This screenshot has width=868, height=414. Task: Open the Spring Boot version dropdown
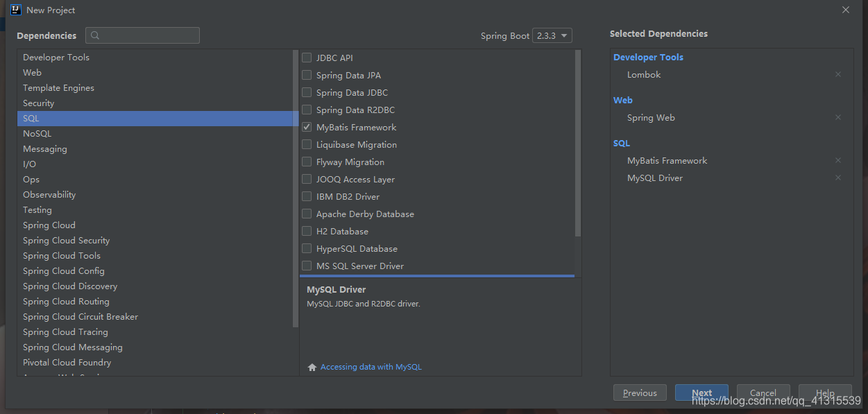click(x=552, y=35)
